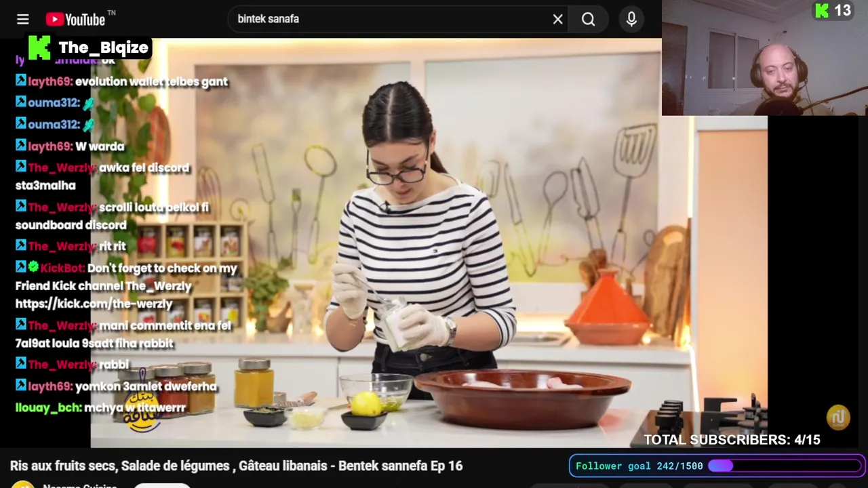Click the viewer count number 13

[x=842, y=10]
